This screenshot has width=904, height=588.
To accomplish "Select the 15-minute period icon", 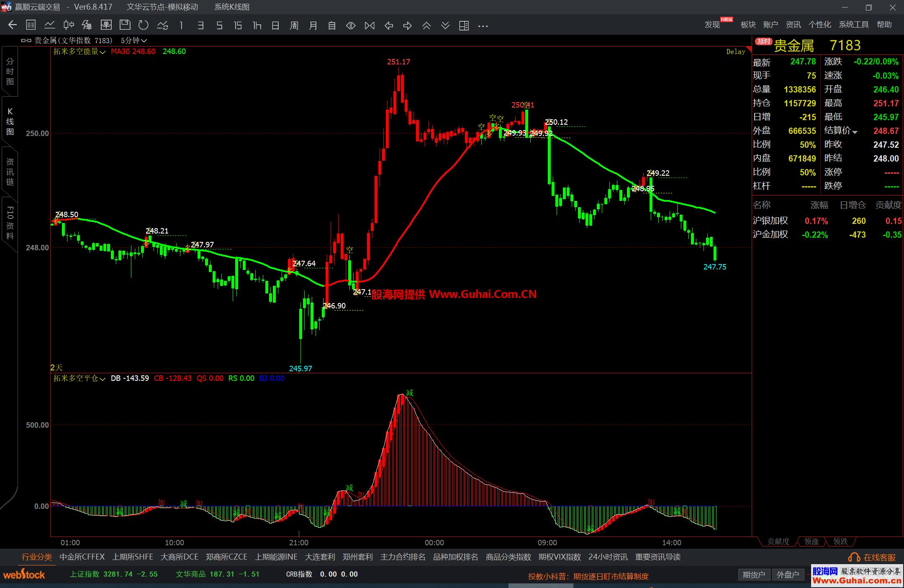I will (x=238, y=26).
